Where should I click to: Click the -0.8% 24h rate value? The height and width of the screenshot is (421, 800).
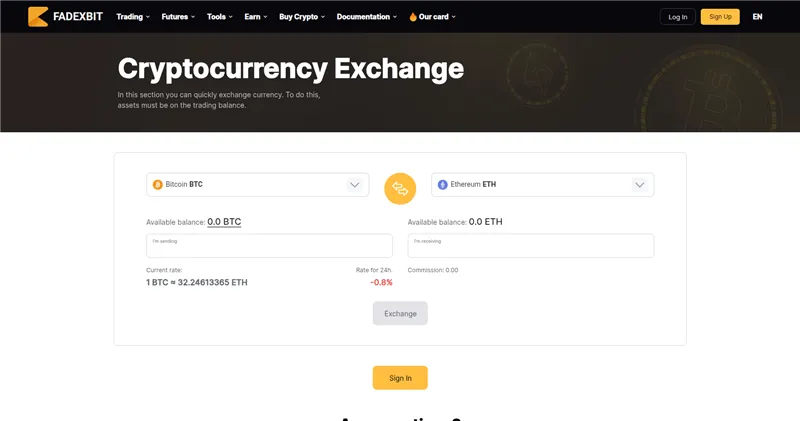point(381,282)
